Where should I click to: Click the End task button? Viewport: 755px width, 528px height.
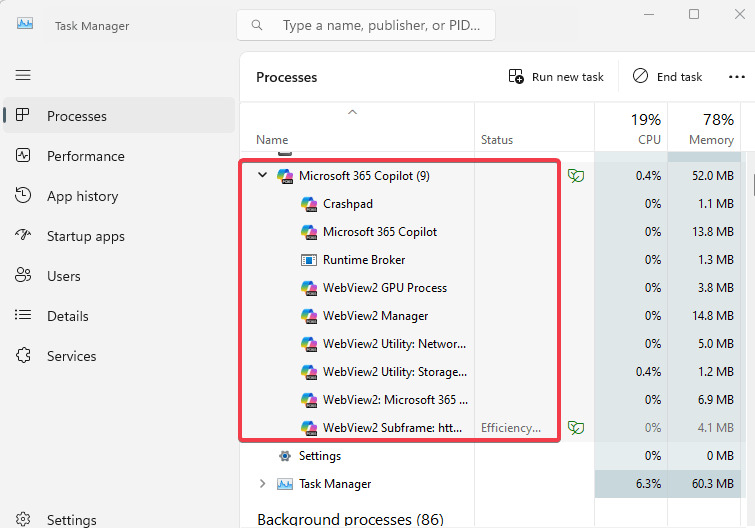pyautogui.click(x=667, y=77)
